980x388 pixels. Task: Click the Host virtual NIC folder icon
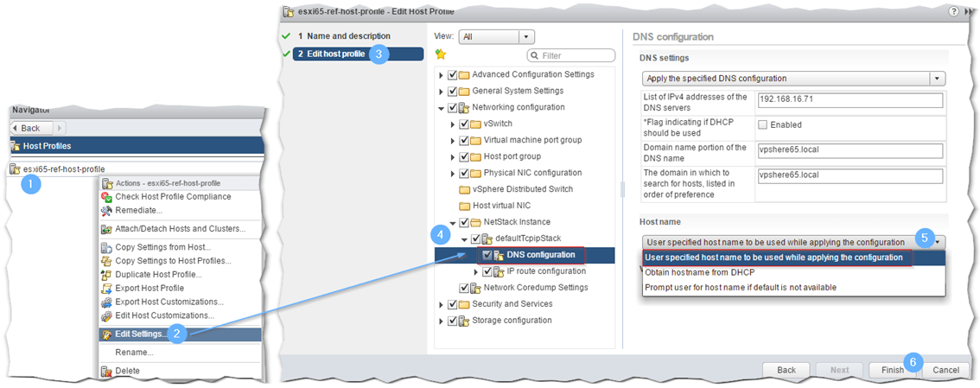point(464,206)
